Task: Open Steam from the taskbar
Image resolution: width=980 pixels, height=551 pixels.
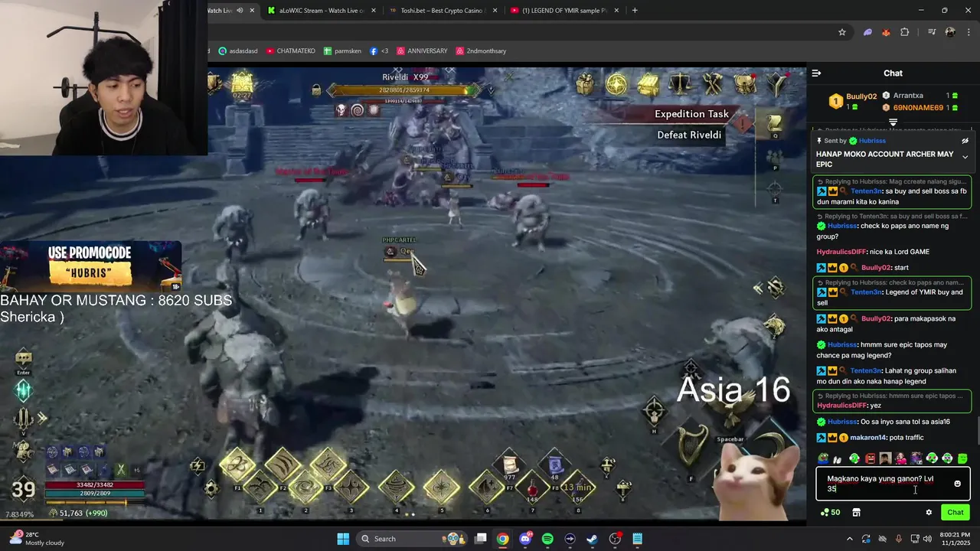Action: pyautogui.click(x=593, y=539)
